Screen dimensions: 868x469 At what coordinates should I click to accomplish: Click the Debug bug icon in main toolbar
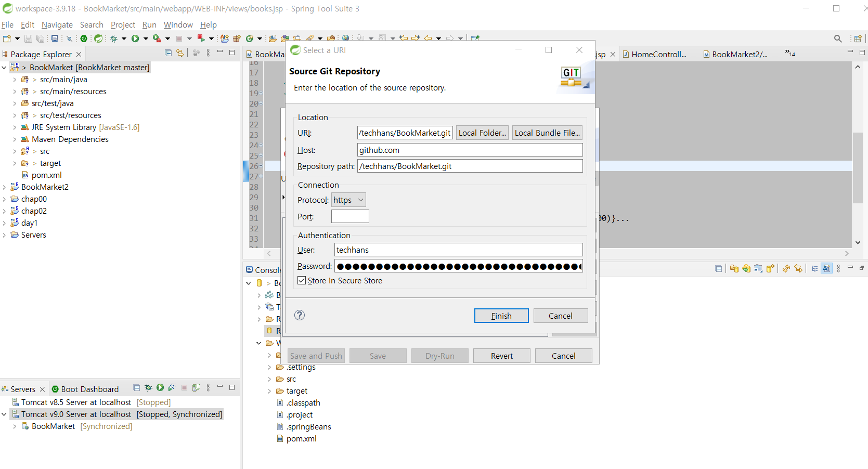(x=114, y=38)
